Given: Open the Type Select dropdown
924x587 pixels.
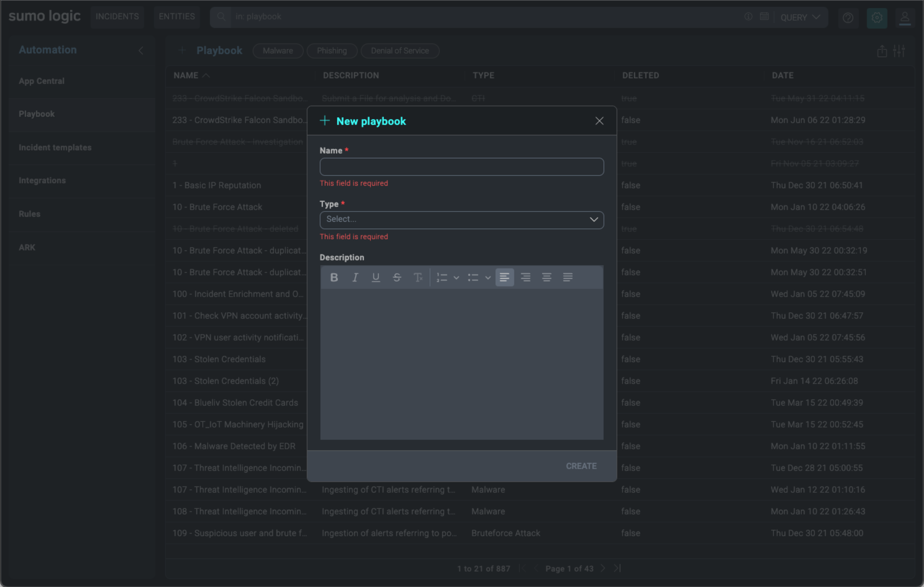Looking at the screenshot, I should tap(461, 220).
